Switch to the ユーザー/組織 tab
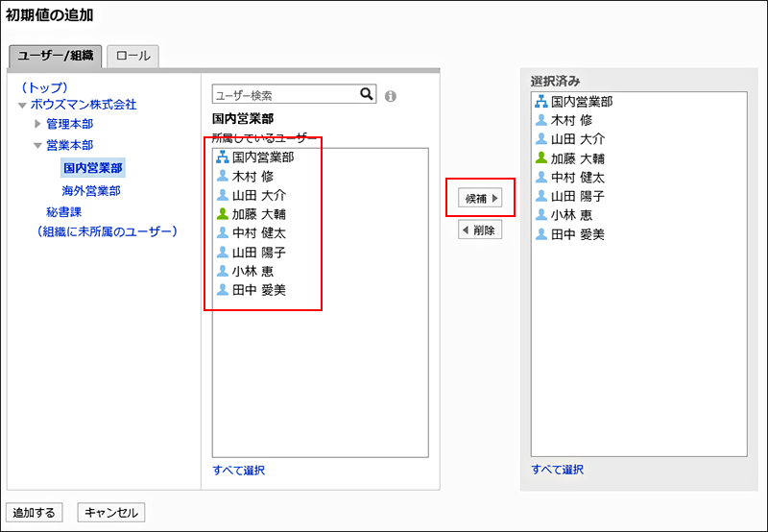The width and height of the screenshot is (768, 532). [x=56, y=56]
